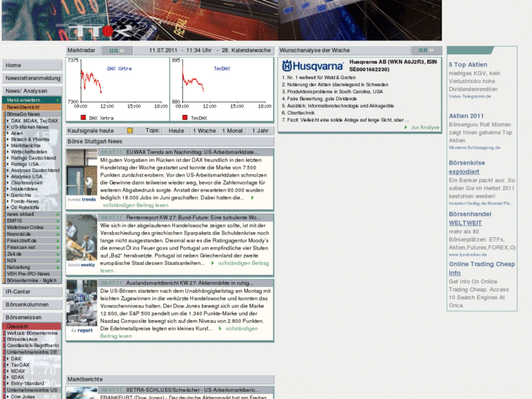Screen dimensions: 532x399
Task: Switch Tops to Heute tab
Action: [176, 131]
